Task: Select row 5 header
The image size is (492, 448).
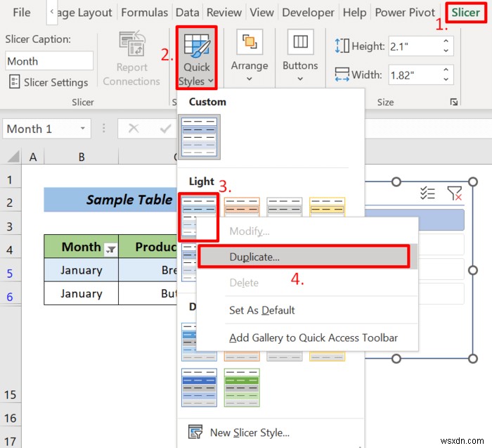Action: click(x=10, y=273)
